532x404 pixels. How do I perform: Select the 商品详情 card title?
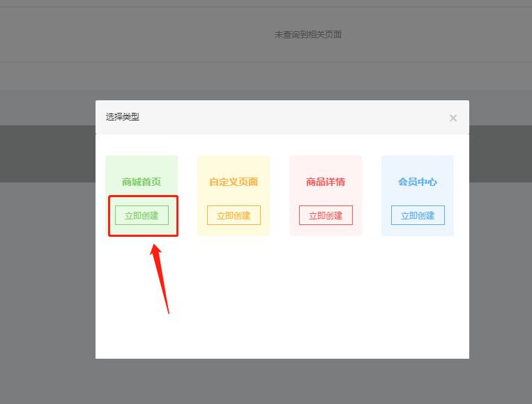point(326,182)
